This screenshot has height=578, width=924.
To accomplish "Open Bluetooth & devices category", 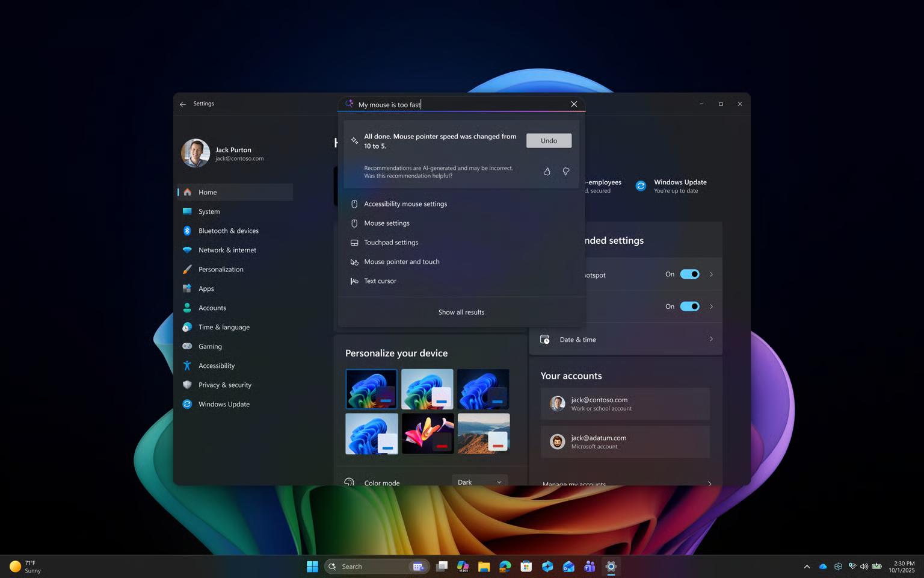I will click(235, 231).
